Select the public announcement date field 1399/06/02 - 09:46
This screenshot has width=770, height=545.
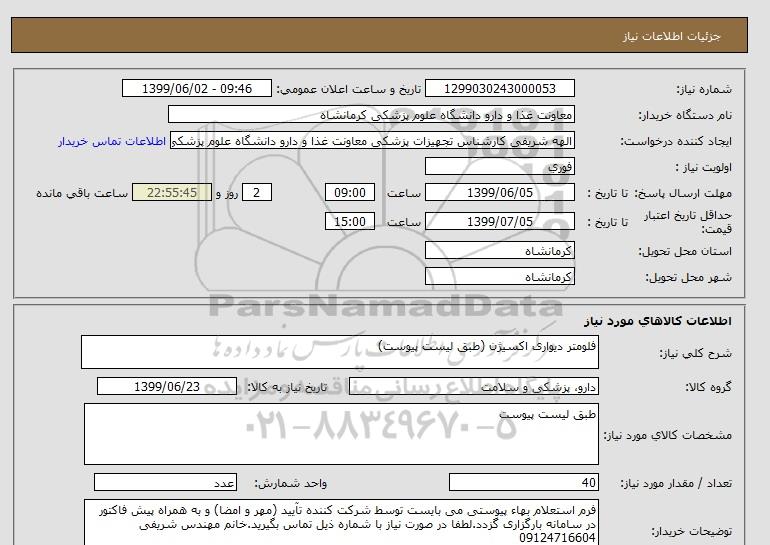pos(196,88)
